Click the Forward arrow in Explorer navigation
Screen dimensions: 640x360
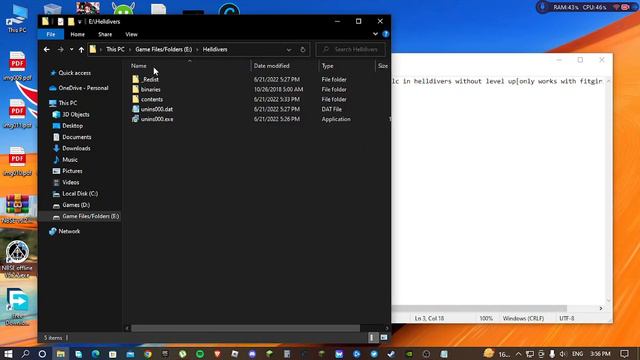60,49
